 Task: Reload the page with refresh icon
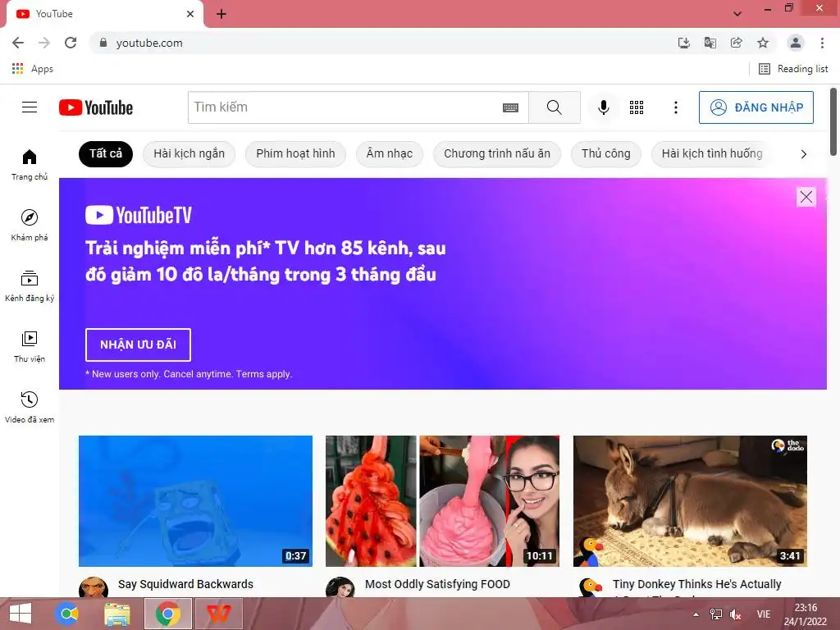tap(71, 43)
